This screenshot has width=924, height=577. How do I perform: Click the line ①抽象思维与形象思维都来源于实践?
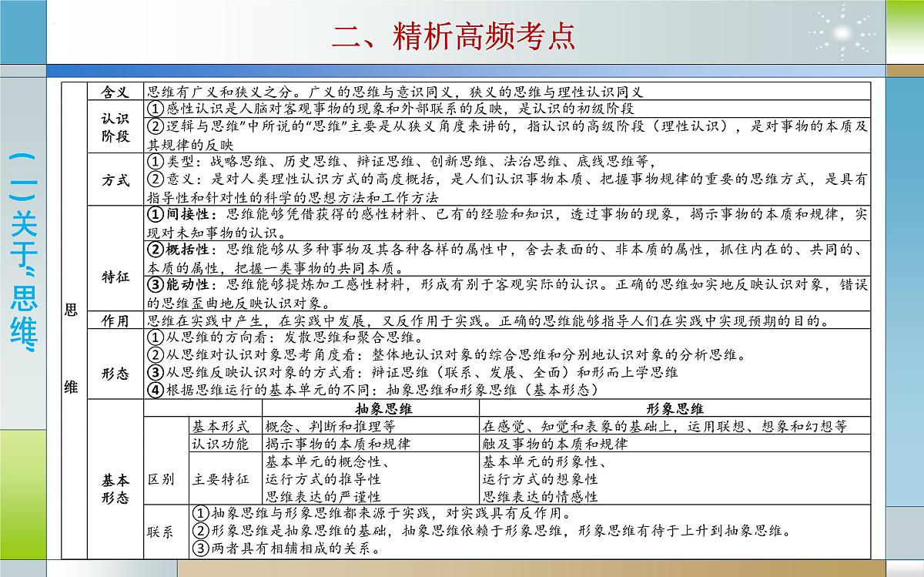[x=382, y=515]
